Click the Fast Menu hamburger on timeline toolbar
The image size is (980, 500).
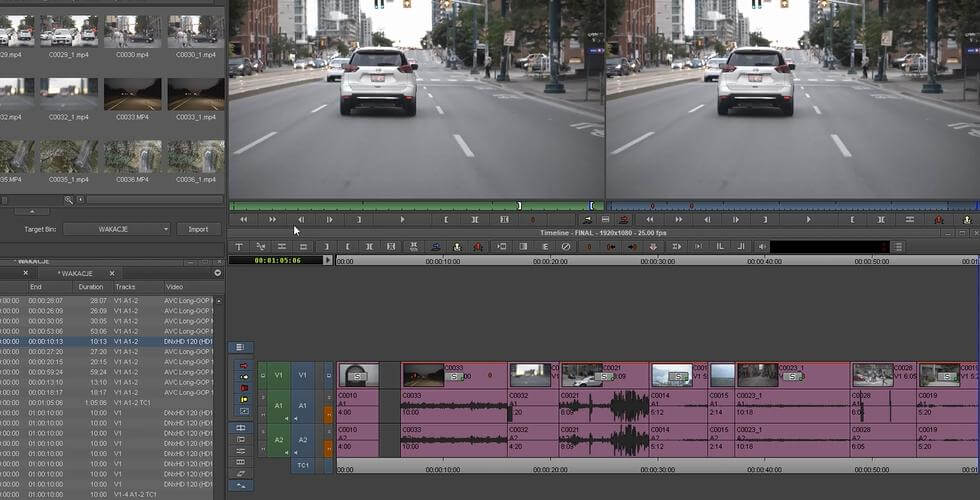241,347
